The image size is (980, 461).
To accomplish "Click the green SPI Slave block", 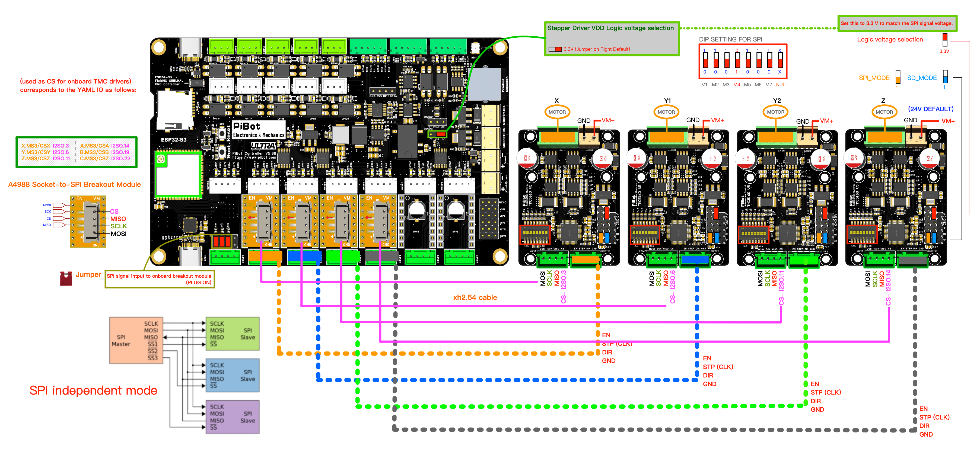I will pyautogui.click(x=233, y=334).
